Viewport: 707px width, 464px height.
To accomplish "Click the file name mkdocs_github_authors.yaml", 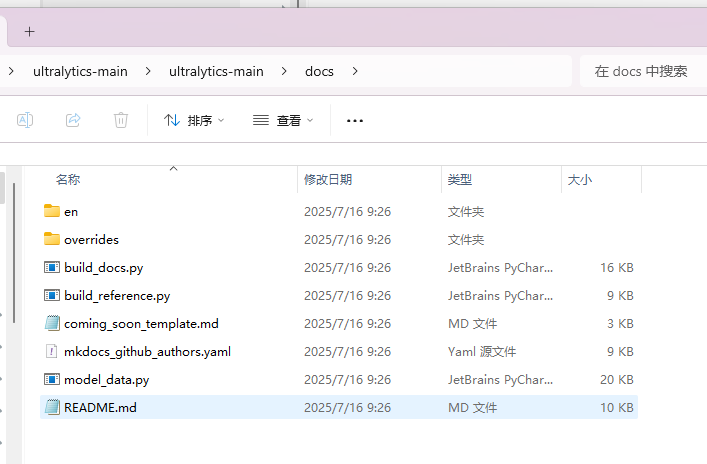I will click(147, 352).
